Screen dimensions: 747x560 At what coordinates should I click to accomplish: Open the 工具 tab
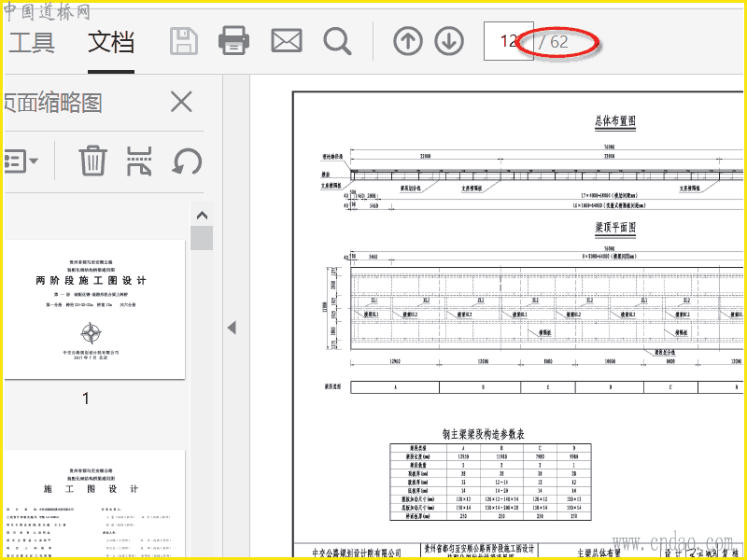click(x=32, y=42)
